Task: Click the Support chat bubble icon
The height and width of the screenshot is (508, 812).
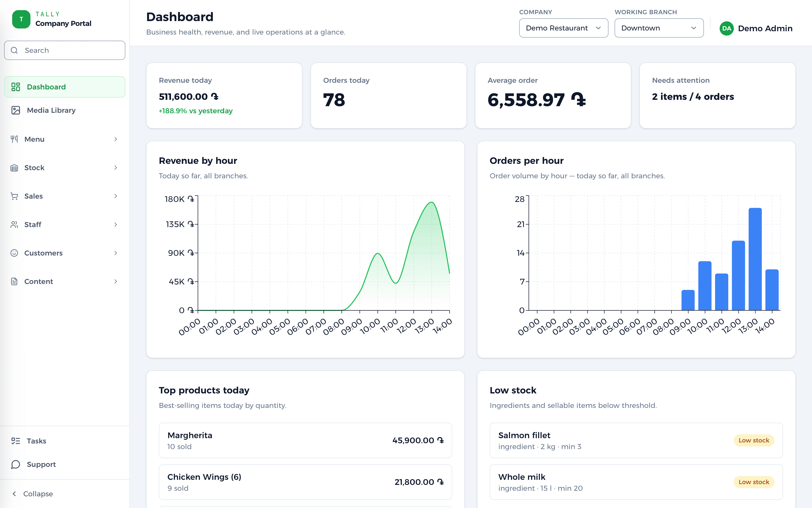Action: click(x=16, y=464)
